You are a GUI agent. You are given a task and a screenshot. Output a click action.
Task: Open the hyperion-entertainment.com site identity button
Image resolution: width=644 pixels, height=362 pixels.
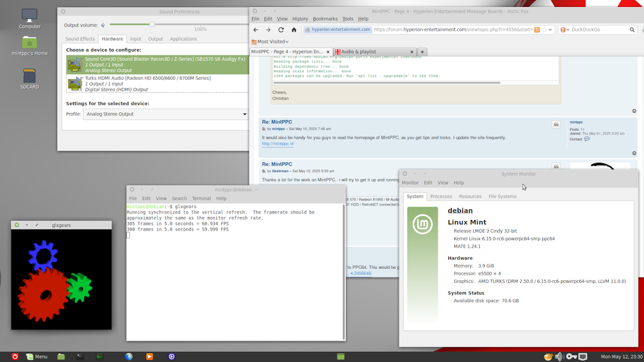[x=338, y=30]
